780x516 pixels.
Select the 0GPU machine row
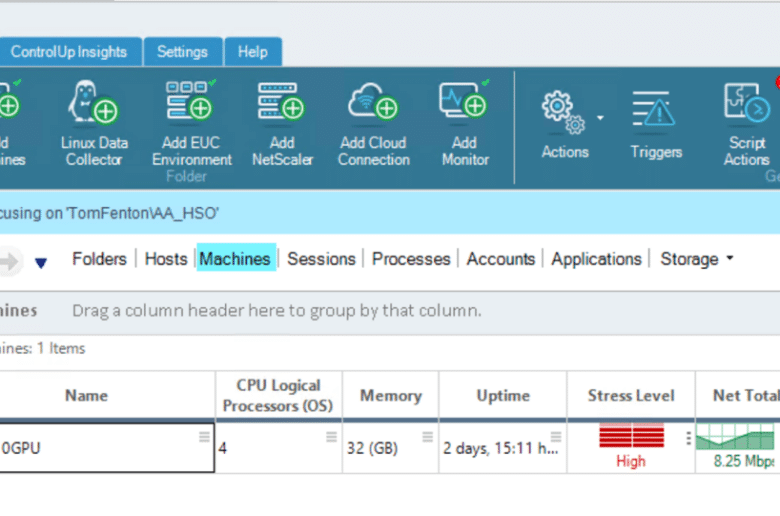[x=107, y=448]
